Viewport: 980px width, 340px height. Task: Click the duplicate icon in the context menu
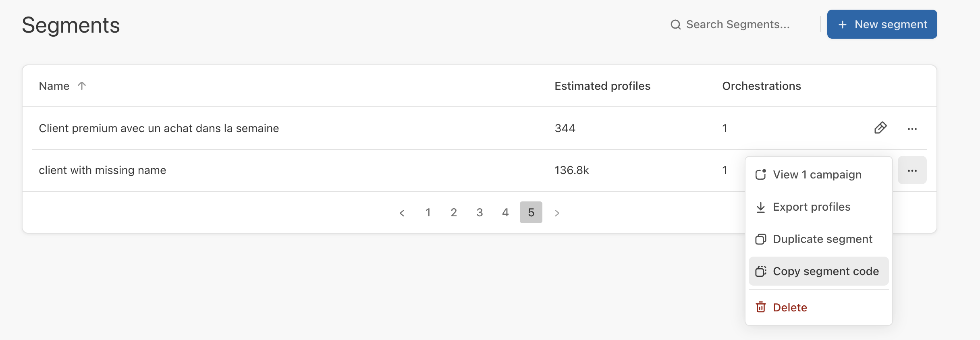coord(760,239)
